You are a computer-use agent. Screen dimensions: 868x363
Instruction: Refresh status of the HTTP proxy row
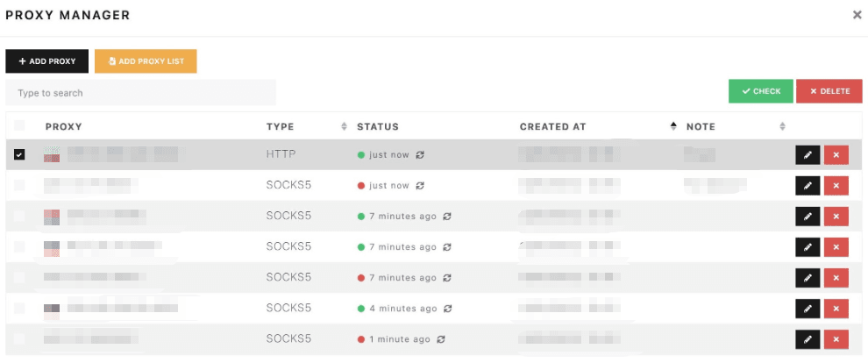[x=420, y=155]
